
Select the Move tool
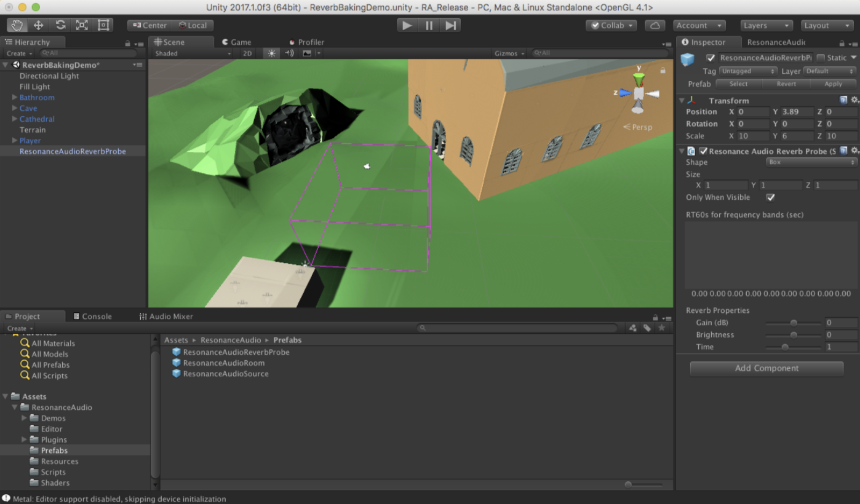click(x=38, y=25)
